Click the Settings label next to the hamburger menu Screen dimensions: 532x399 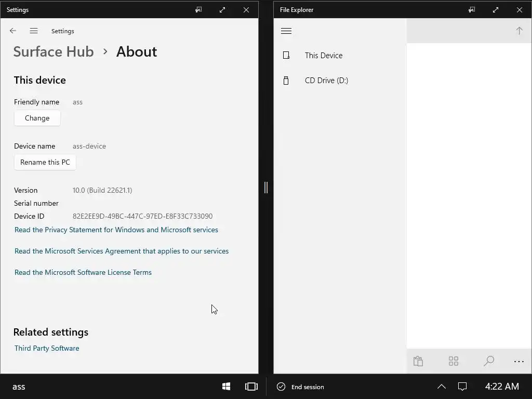pyautogui.click(x=63, y=31)
